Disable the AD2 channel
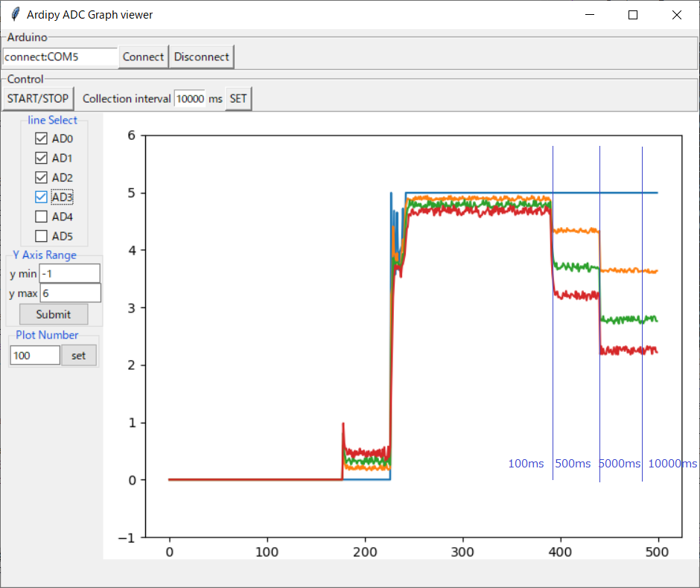 click(x=41, y=177)
